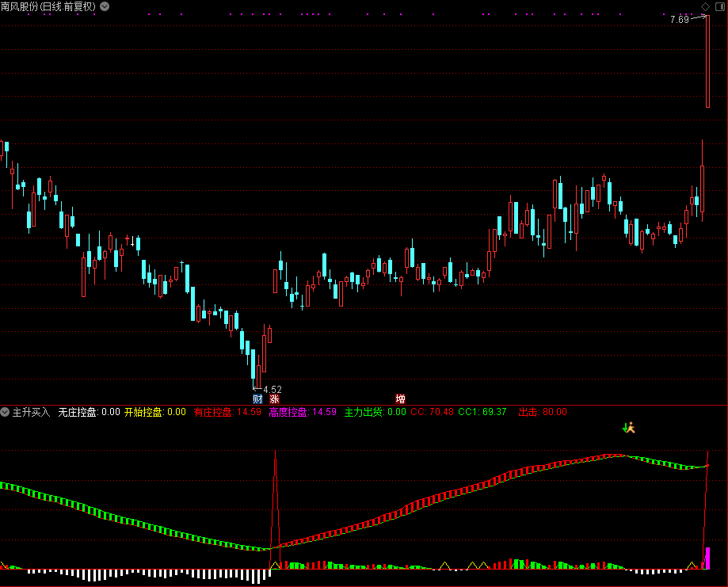
Task: Toggle the side panel icon at top right
Action: (x=720, y=6)
